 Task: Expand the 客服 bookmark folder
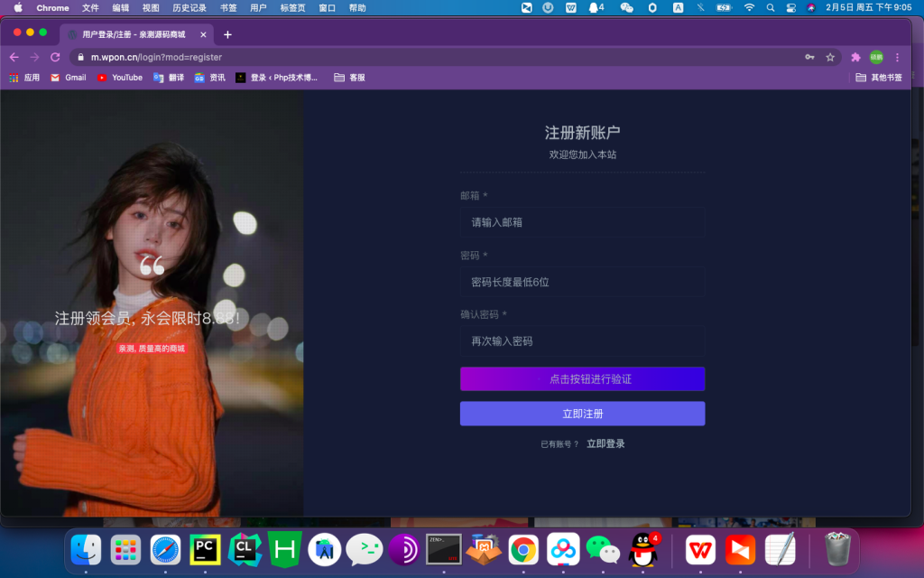[349, 78]
